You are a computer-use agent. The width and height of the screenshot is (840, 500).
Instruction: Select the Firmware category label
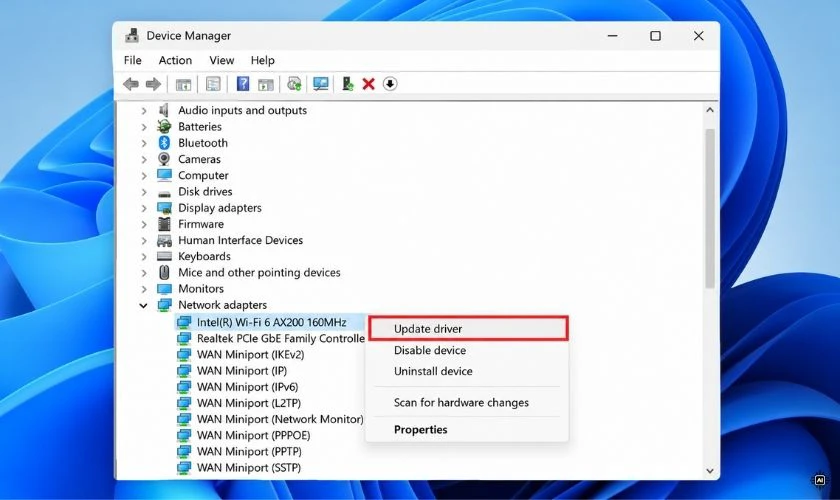(201, 224)
